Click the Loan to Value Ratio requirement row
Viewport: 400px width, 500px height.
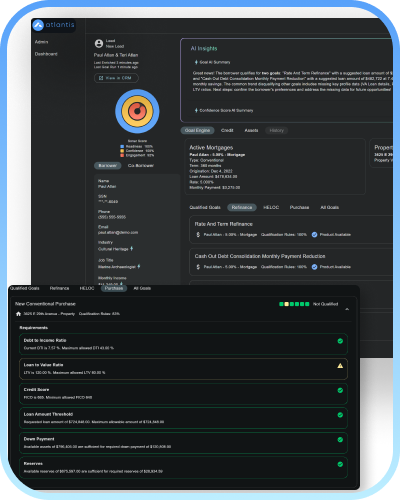click(183, 369)
